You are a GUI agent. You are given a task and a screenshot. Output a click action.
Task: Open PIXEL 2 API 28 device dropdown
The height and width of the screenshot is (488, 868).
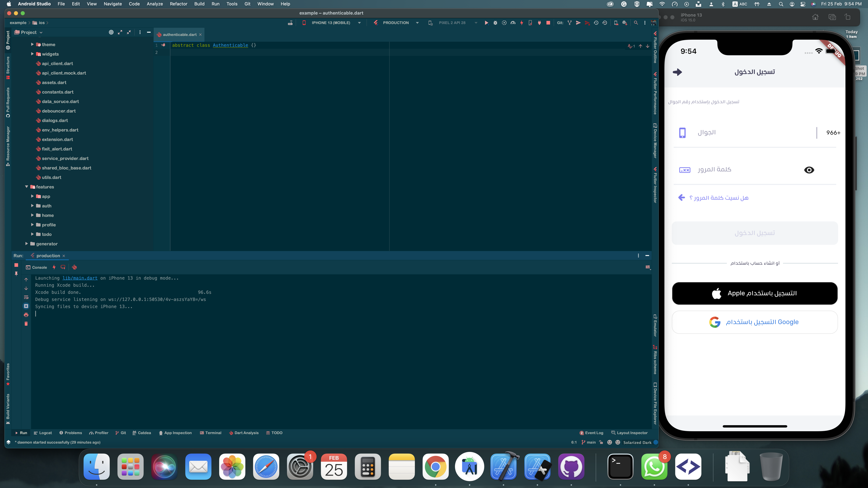(453, 23)
